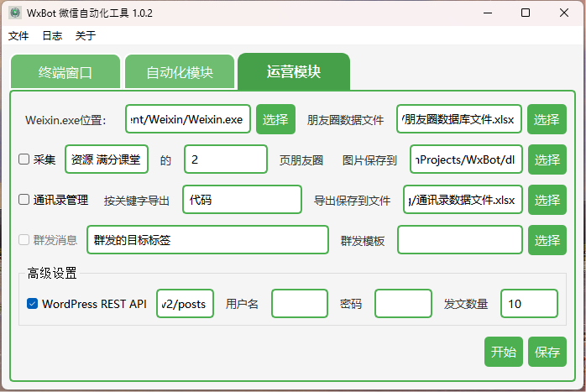586x392 pixels.
Task: Click 选择 button for 朋友圈数据库文件.xlsx
Action: click(547, 119)
